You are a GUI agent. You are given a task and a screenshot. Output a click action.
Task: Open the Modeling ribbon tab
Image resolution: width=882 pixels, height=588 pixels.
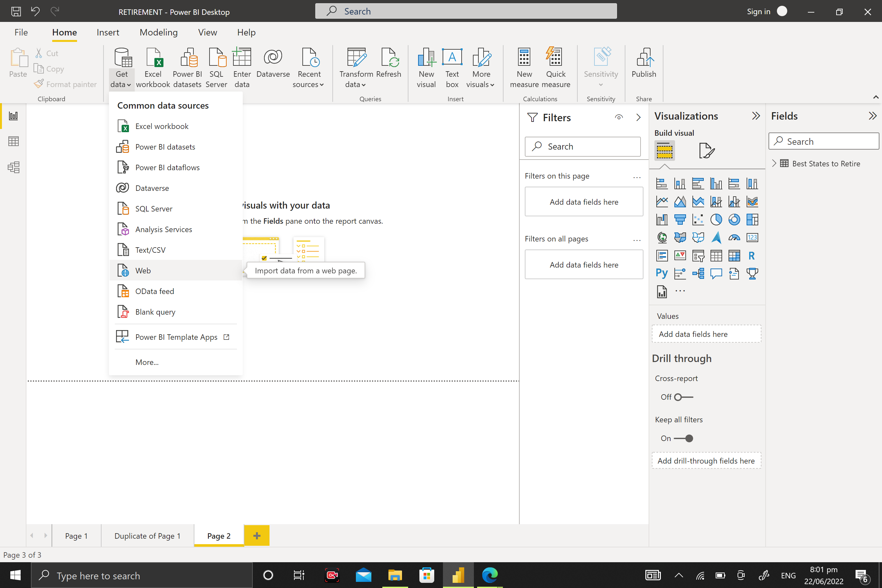tap(158, 32)
